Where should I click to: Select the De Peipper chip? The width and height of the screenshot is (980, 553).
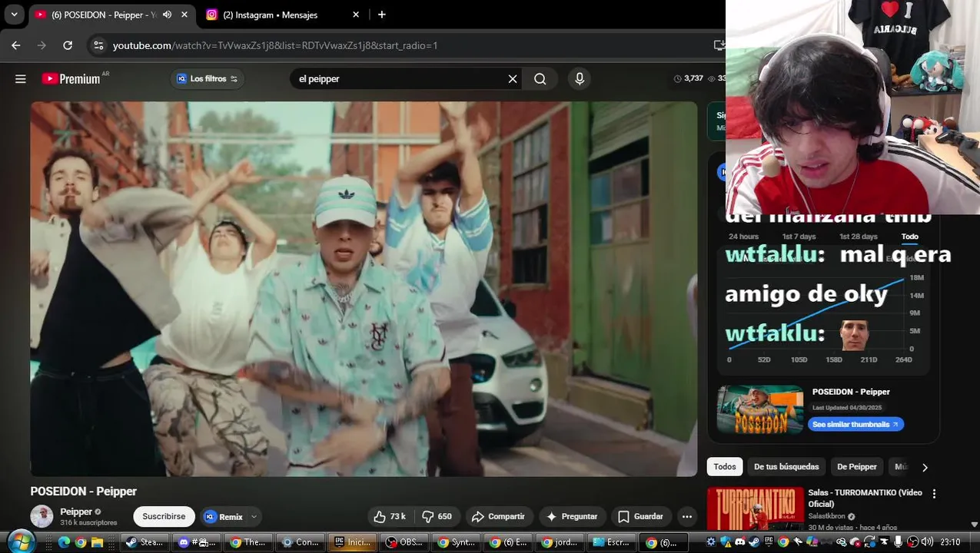pyautogui.click(x=856, y=466)
